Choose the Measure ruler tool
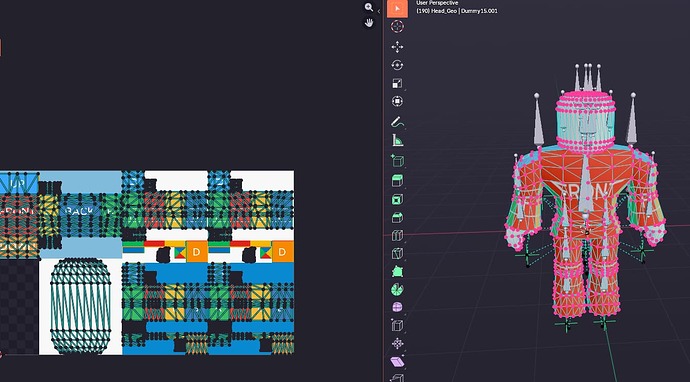 coord(397,140)
